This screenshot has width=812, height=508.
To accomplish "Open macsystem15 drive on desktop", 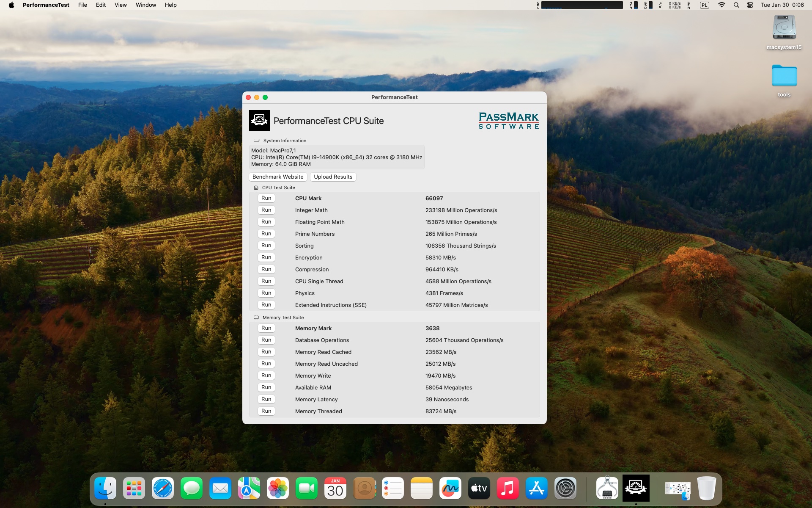I will click(784, 28).
